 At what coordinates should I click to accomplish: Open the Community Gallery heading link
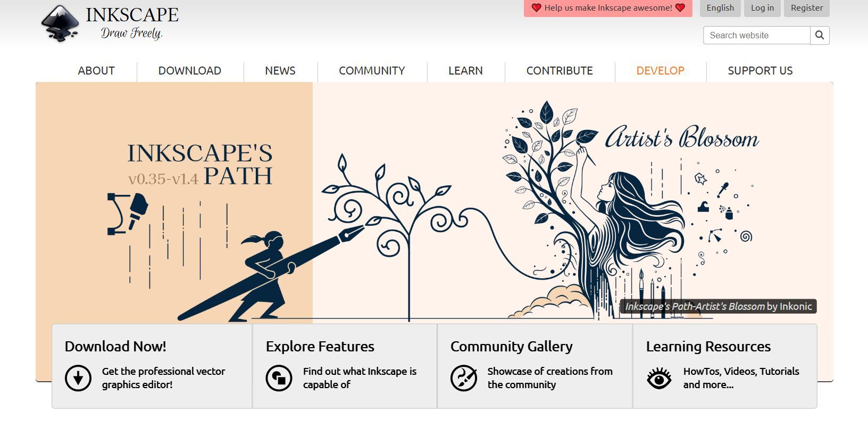[512, 347]
